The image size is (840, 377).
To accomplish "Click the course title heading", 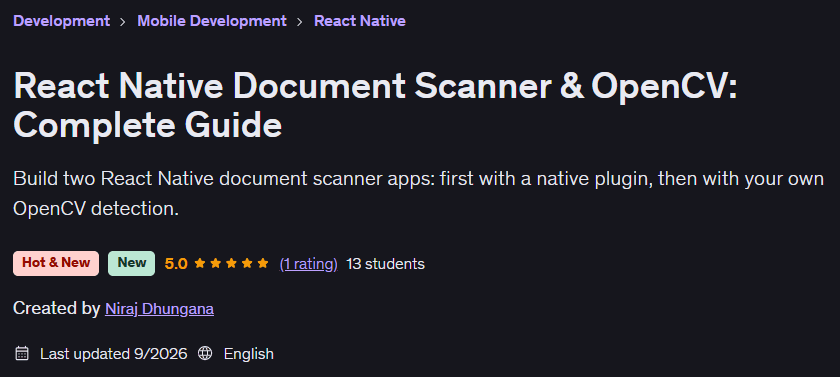I will tap(375, 105).
